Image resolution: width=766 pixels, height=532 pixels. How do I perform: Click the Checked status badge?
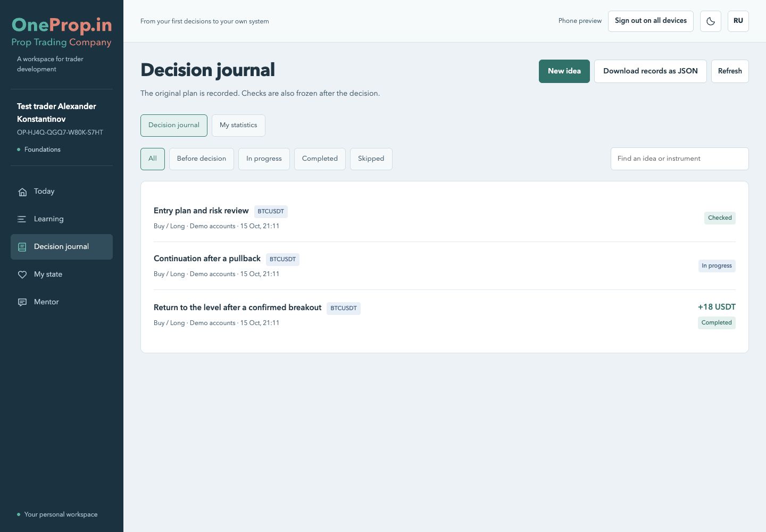click(720, 218)
